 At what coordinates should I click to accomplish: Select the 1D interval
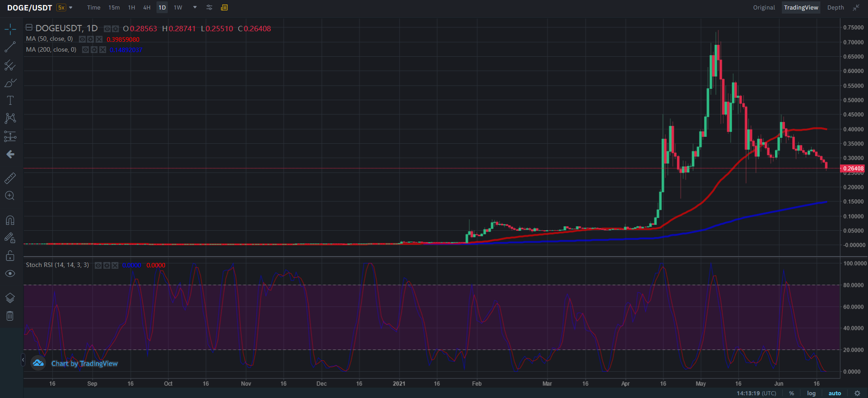(162, 8)
